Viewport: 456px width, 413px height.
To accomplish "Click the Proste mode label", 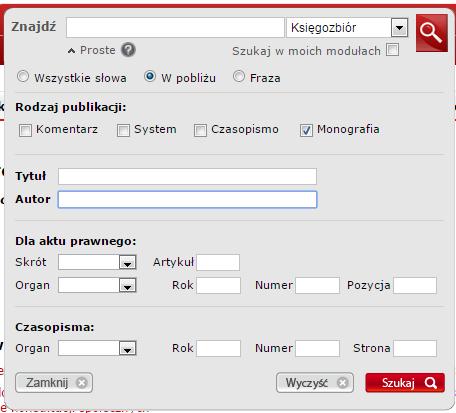I will click(x=98, y=50).
